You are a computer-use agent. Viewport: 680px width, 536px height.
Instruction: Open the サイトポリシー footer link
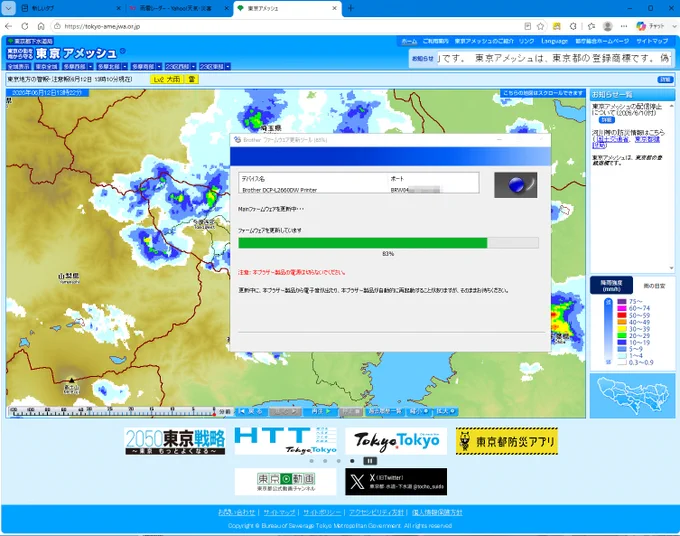coord(322,513)
